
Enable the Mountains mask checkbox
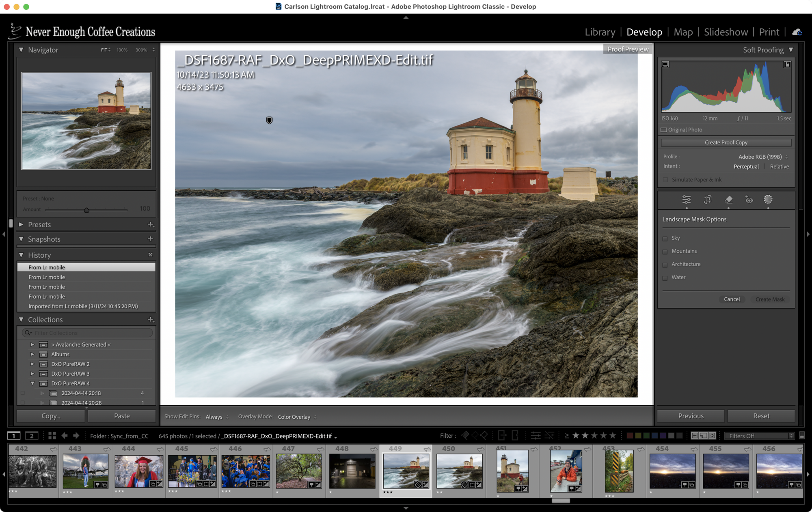pyautogui.click(x=665, y=252)
